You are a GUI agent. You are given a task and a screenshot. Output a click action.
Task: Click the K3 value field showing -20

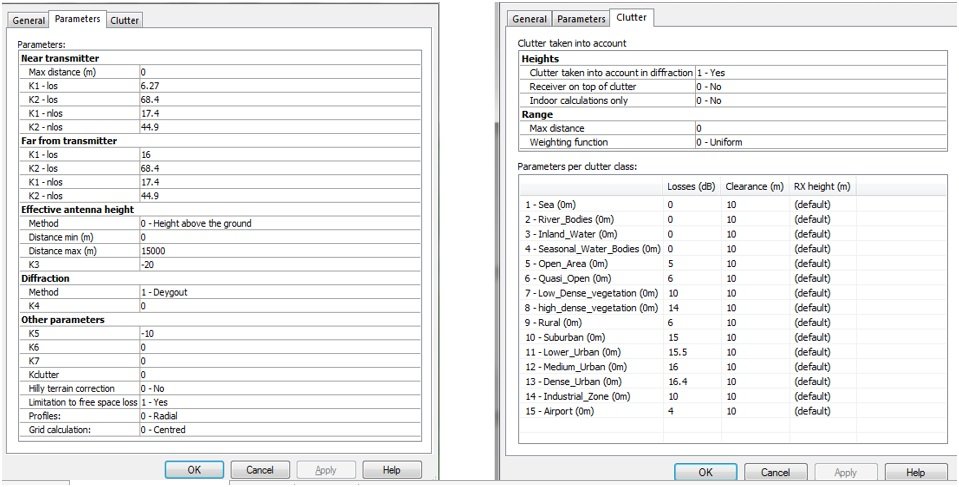click(x=278, y=264)
